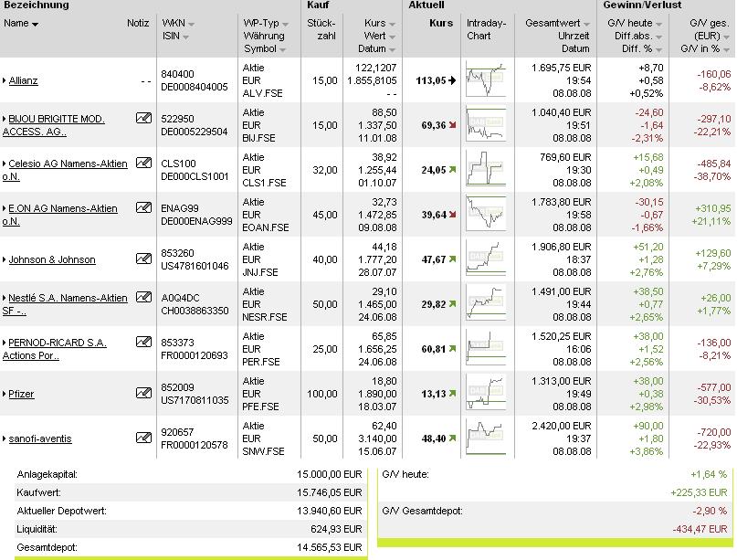Expand the Johnson & Johnson row triangle

click(x=5, y=259)
